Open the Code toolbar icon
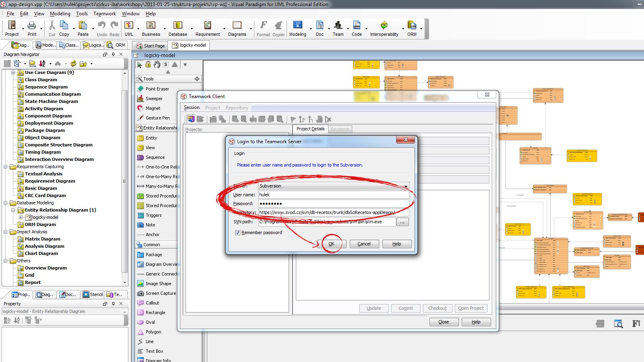 (x=357, y=25)
